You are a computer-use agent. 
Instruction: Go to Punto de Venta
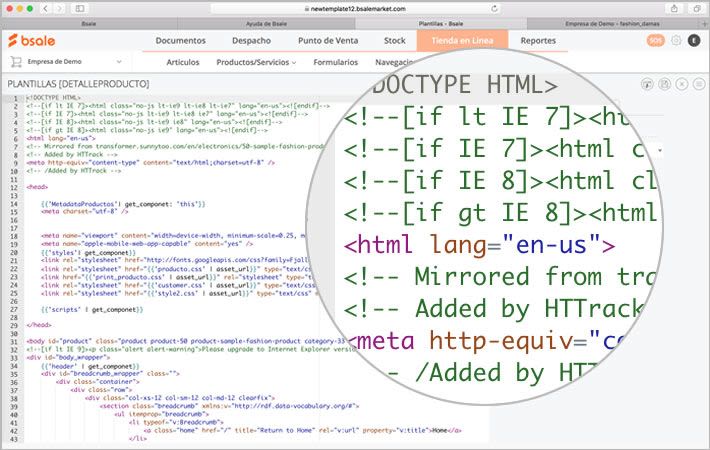[327, 41]
